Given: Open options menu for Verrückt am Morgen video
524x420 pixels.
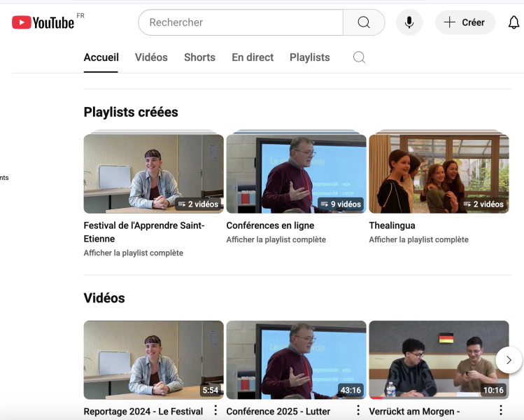Looking at the screenshot, I should pyautogui.click(x=501, y=411).
